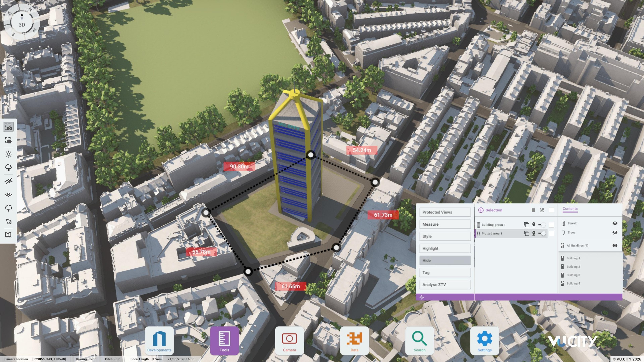Open the Tools menu
The image size is (644, 362).
[224, 341]
